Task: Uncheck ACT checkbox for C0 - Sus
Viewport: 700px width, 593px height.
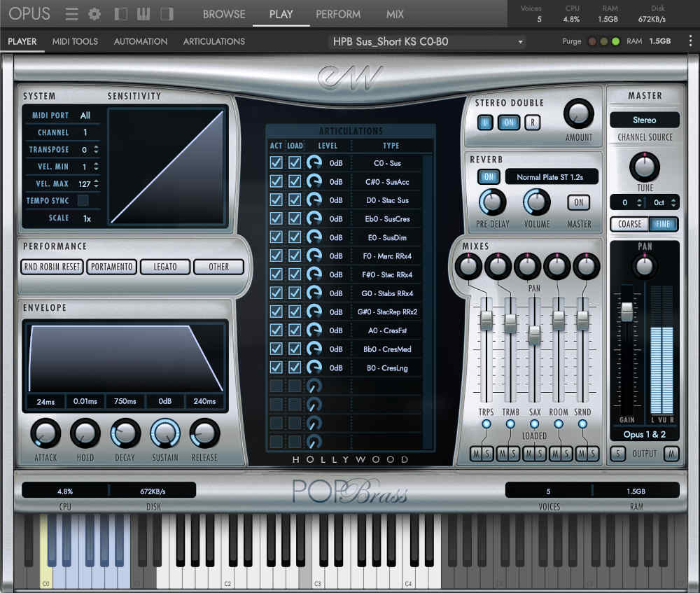Action: click(x=276, y=163)
